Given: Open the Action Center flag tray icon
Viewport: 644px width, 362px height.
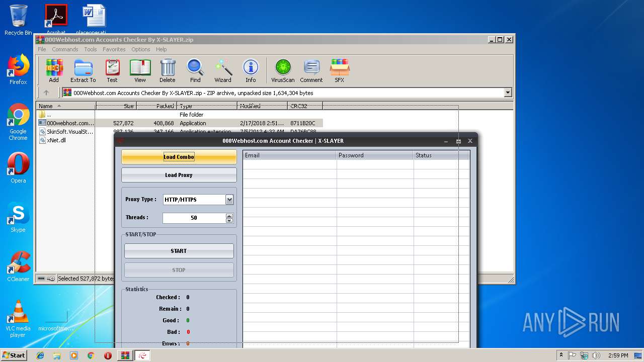Looking at the screenshot, I should coord(572,355).
